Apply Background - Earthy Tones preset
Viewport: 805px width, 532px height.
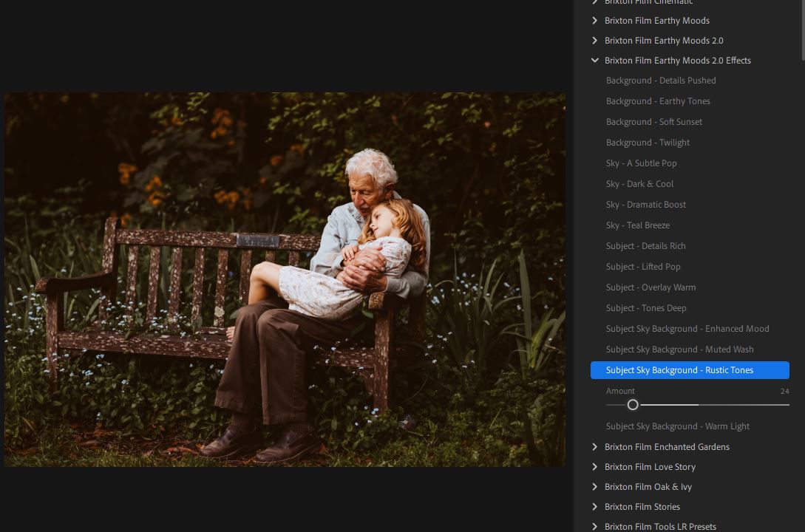coord(658,101)
